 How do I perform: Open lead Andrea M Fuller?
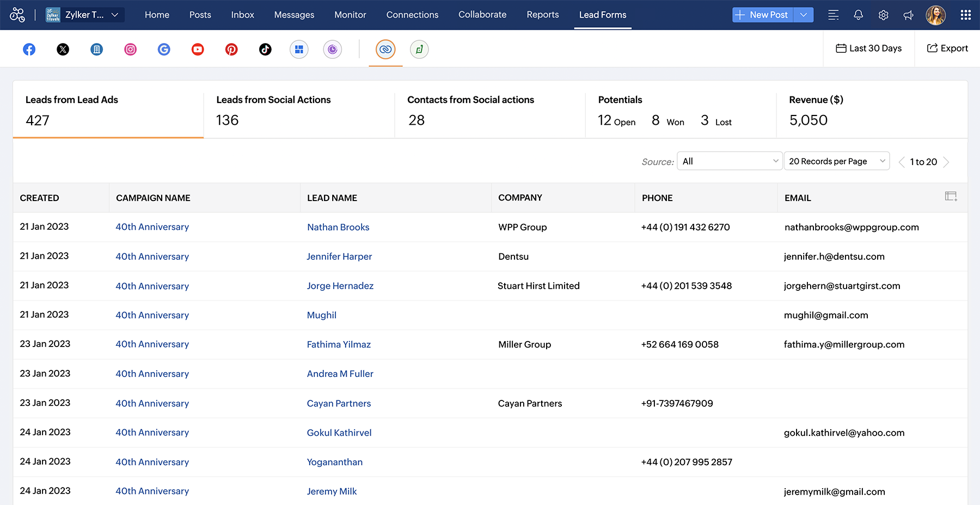tap(340, 374)
